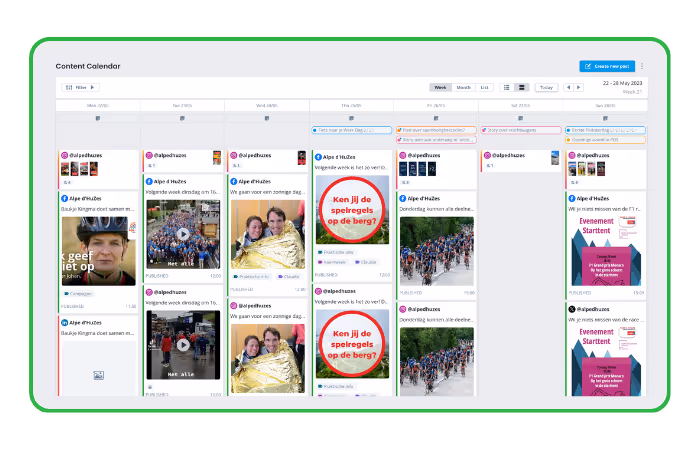700x450 pixels.
Task: Open Monday's LinkedIn post image placeholder
Action: click(99, 369)
